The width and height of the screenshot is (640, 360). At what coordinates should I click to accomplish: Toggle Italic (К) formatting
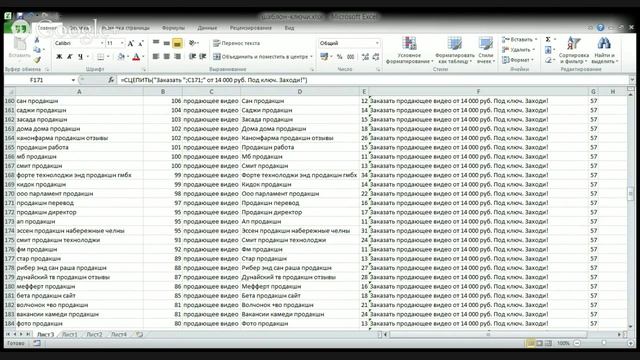pyautogui.click(x=70, y=57)
